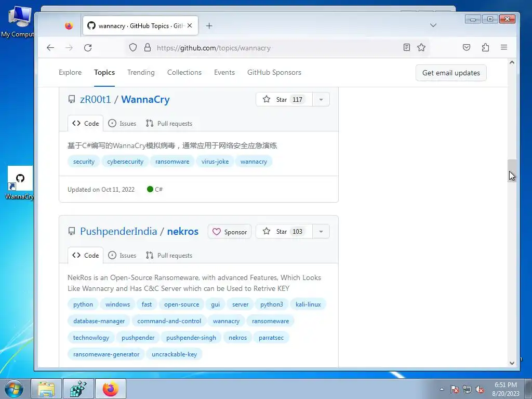The width and height of the screenshot is (532, 399).
Task: Star the PushpenderIndia/nekros repository
Action: [284, 231]
